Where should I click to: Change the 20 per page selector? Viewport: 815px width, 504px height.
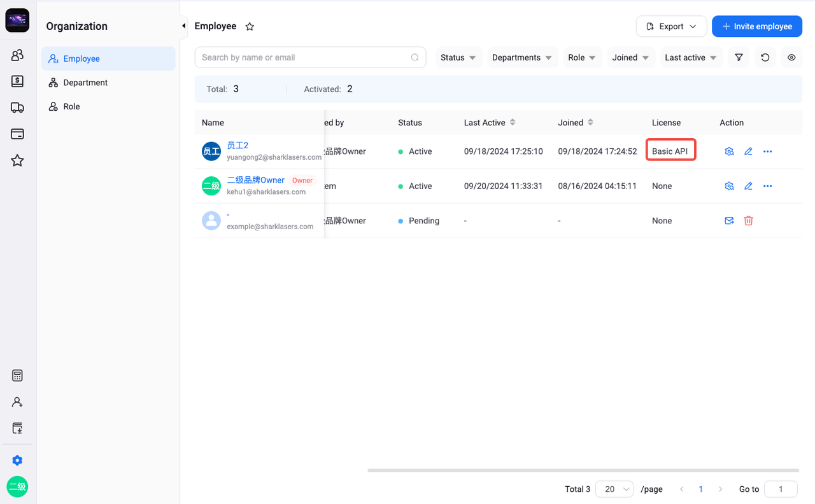point(614,489)
